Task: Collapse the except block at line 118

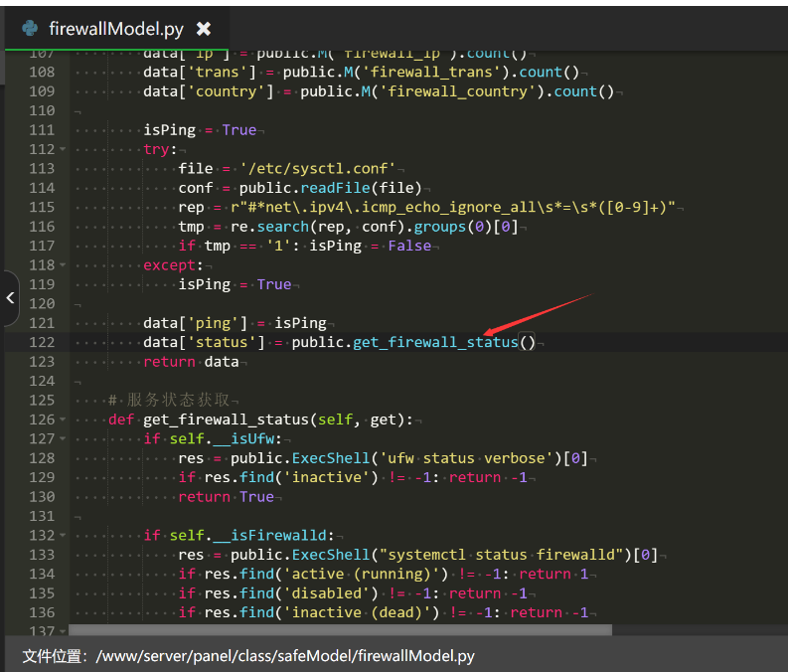Action: [x=63, y=264]
